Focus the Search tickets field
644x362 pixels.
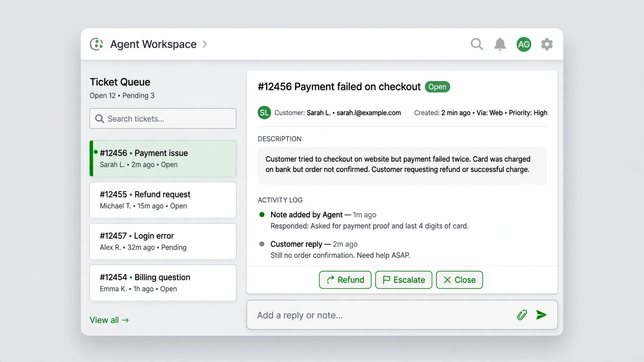point(163,118)
